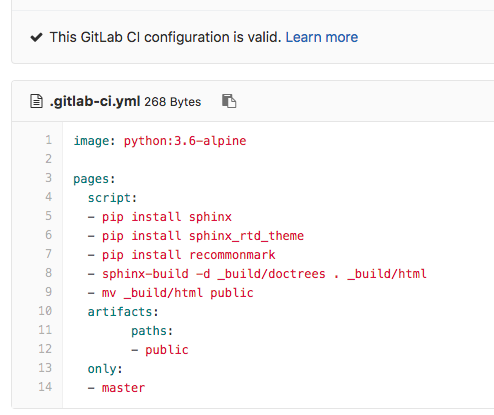
Task: Click the valid configuration checkmark icon
Action: (x=36, y=37)
